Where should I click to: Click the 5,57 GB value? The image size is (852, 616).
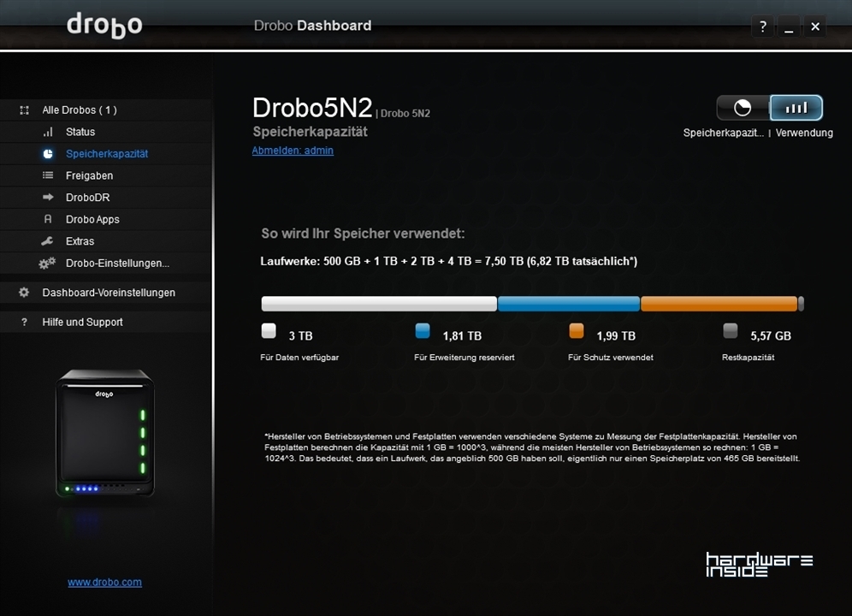771,336
